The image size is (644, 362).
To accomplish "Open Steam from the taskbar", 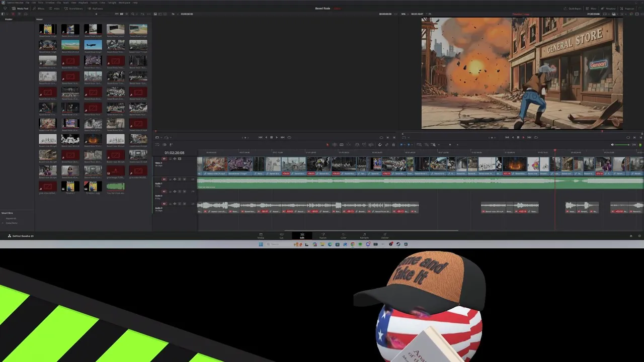I will (398, 244).
